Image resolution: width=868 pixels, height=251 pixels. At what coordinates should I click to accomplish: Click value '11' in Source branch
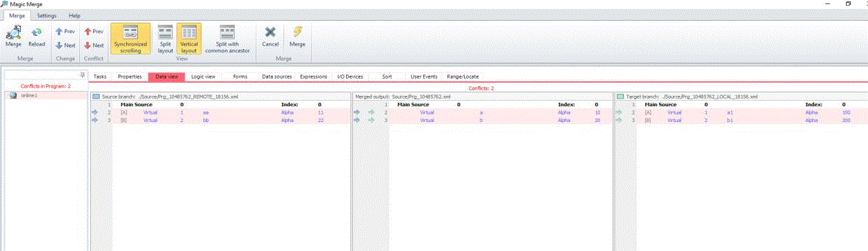[x=321, y=112]
